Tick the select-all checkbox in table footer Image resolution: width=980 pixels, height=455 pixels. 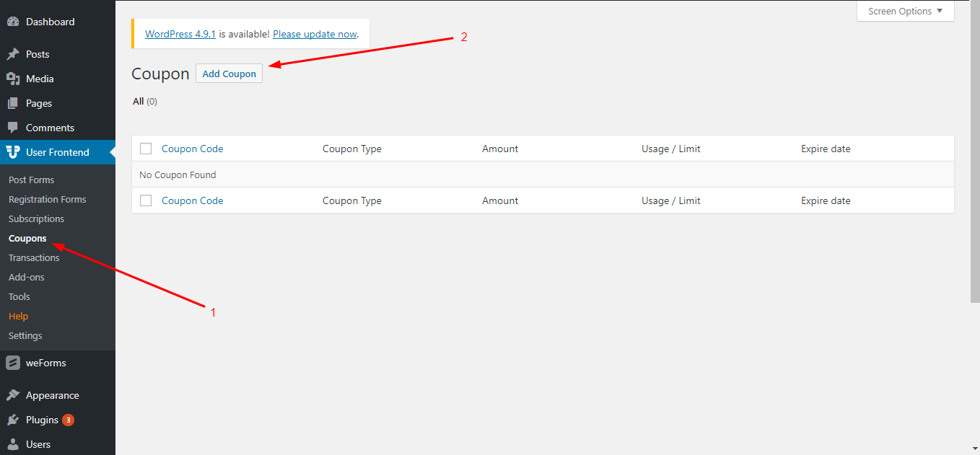[146, 200]
